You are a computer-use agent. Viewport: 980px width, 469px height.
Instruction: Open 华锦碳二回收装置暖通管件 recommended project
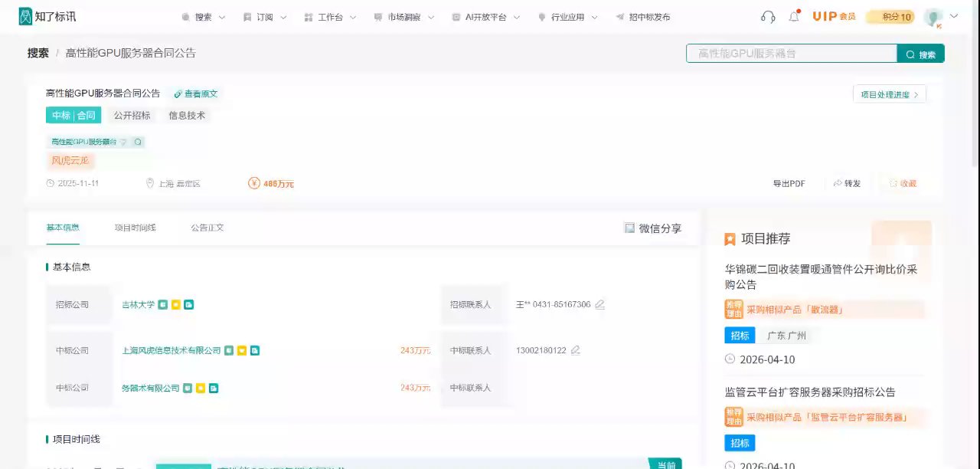pos(821,277)
